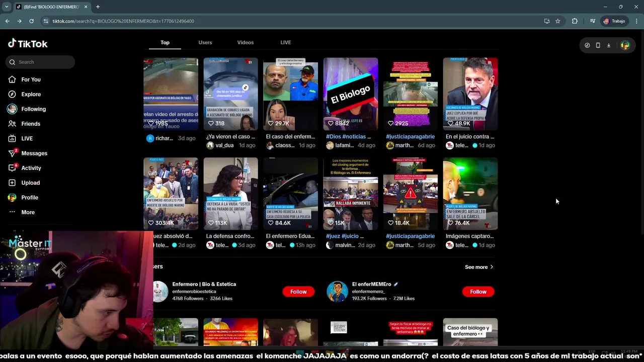644x362 pixels.
Task: Open video with 1985 likes
Action: (x=171, y=94)
